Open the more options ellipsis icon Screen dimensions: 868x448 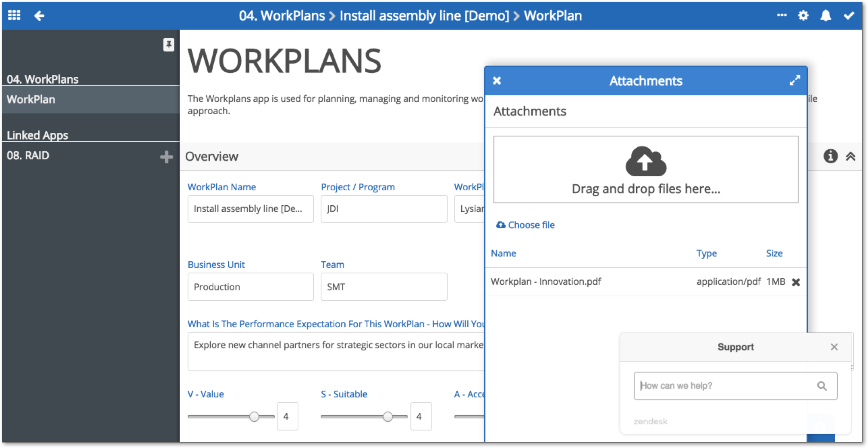click(782, 15)
